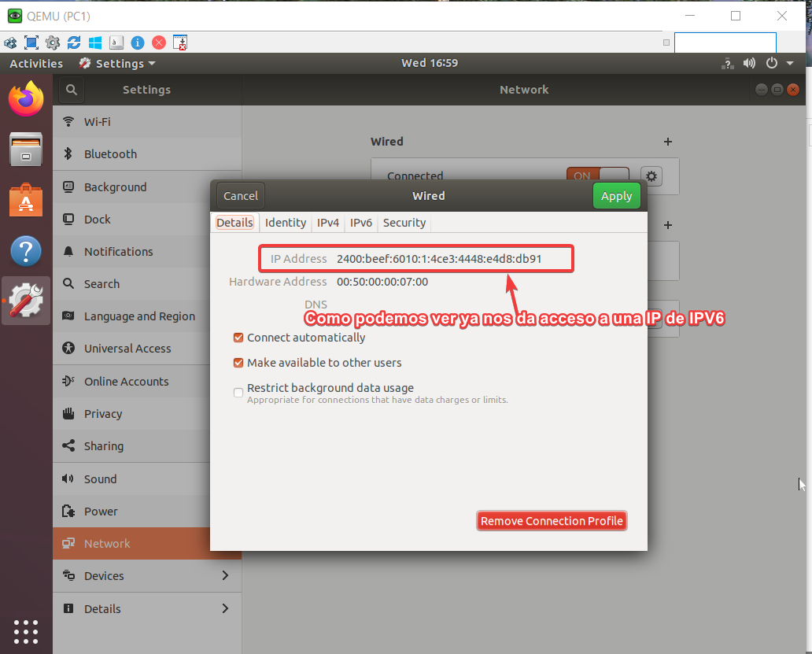Click the green Apply button
This screenshot has width=812, height=654.
(616, 196)
